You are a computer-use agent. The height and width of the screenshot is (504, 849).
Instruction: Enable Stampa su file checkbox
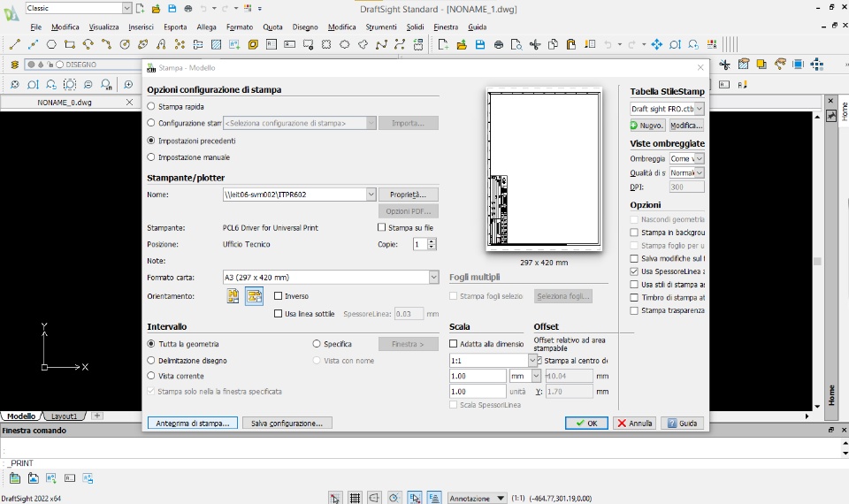[x=382, y=227]
